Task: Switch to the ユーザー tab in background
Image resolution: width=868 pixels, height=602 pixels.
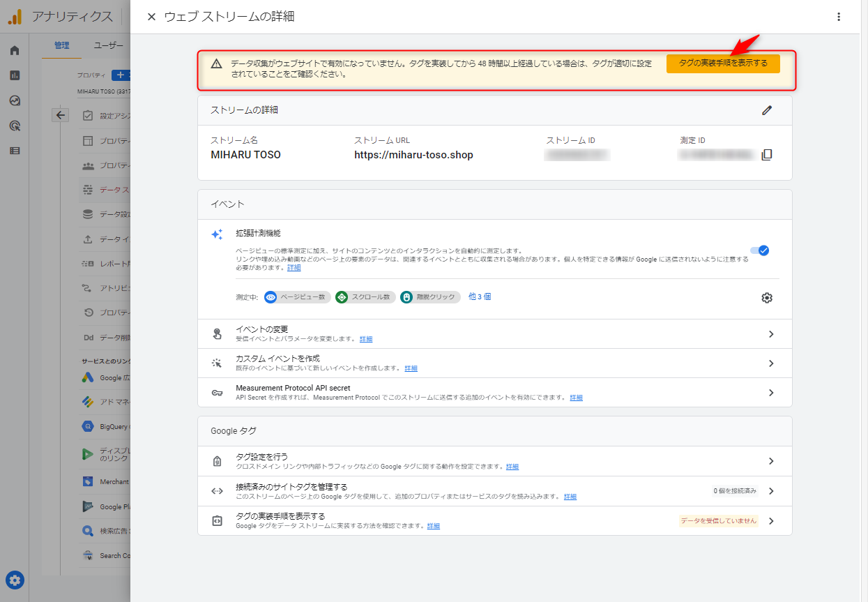Action: 109,45
